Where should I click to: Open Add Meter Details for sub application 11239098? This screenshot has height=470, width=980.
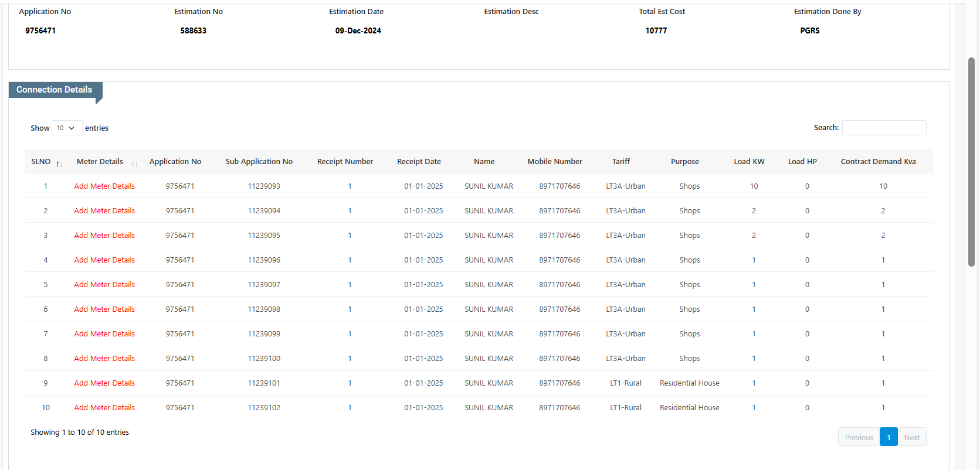[104, 309]
